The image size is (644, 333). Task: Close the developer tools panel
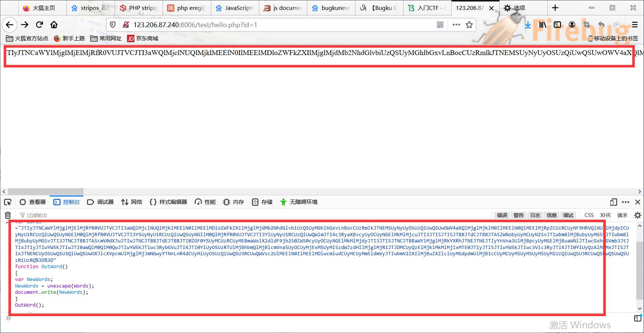click(x=638, y=202)
